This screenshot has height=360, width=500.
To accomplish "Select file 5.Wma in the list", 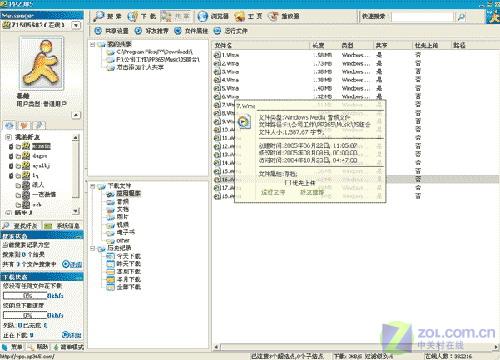I will click(227, 88).
